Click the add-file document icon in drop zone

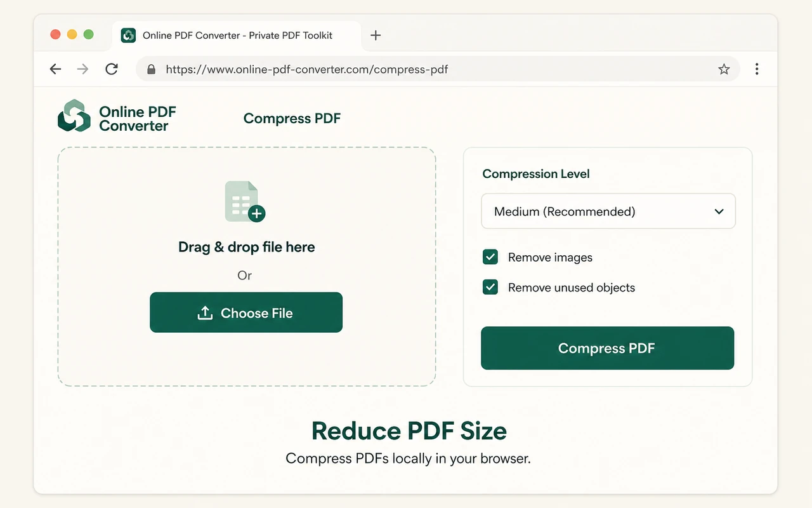point(245,202)
